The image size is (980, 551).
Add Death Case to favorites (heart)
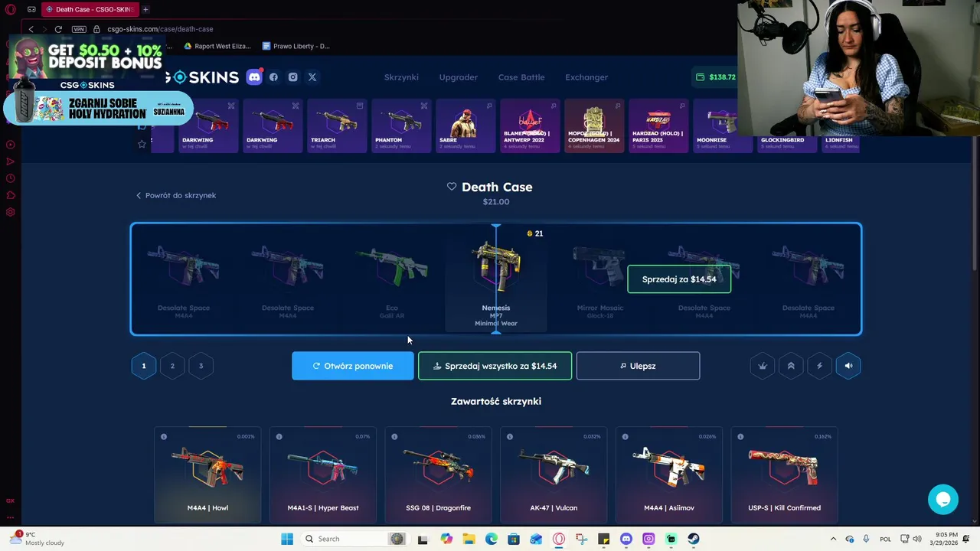tap(452, 187)
